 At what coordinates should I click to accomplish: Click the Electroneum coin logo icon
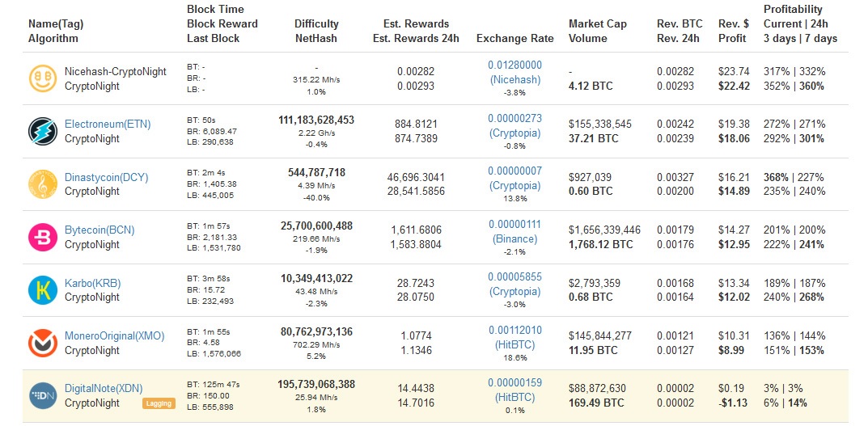pos(42,131)
